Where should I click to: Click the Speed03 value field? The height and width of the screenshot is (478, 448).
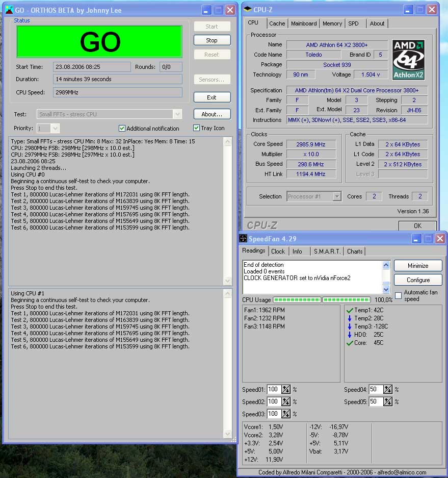pyautogui.click(x=274, y=414)
